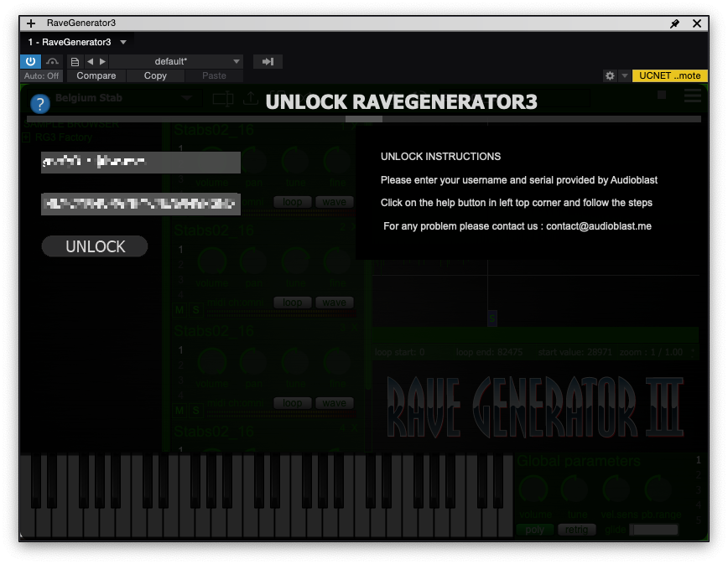Toggle the dimmed 'retrig' button
This screenshot has width=728, height=564.
(577, 530)
